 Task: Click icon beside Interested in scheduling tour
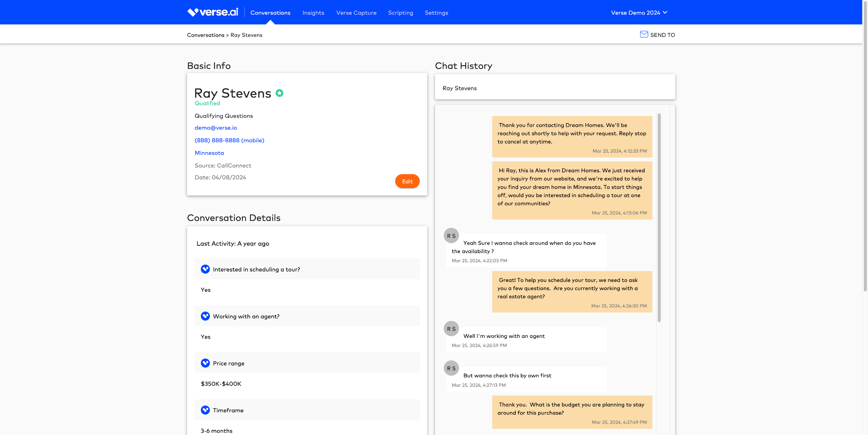[205, 269]
